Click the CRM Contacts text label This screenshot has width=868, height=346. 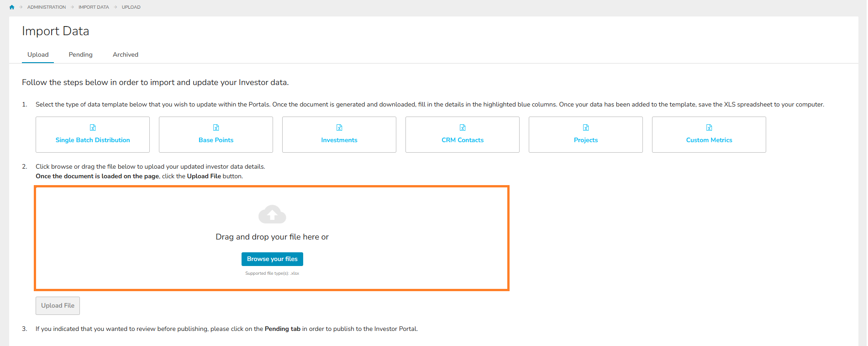[463, 140]
